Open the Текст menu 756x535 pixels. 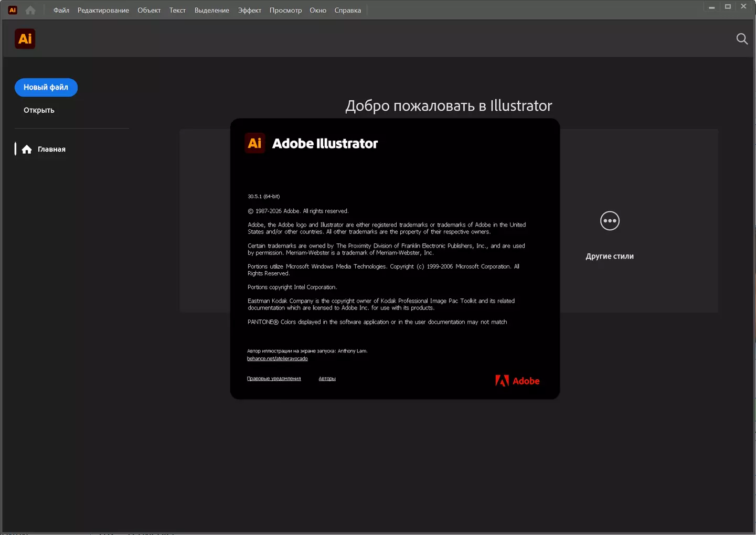177,10
